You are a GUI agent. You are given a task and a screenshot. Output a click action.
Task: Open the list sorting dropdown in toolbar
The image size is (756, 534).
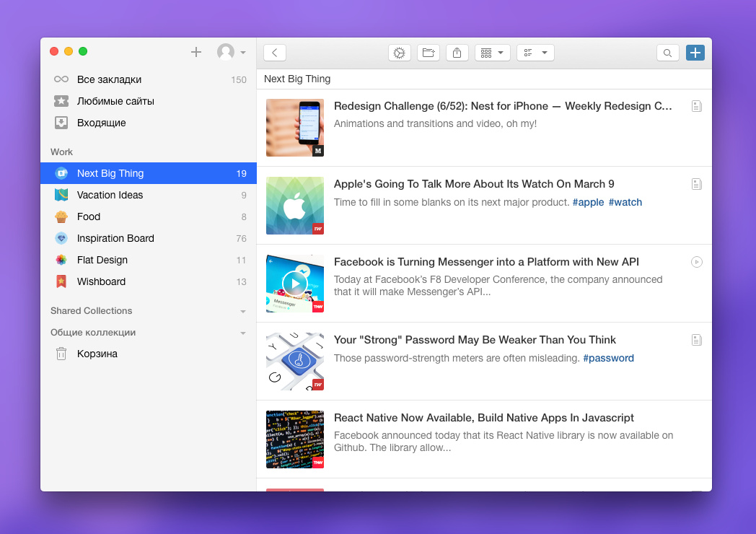pyautogui.click(x=535, y=53)
